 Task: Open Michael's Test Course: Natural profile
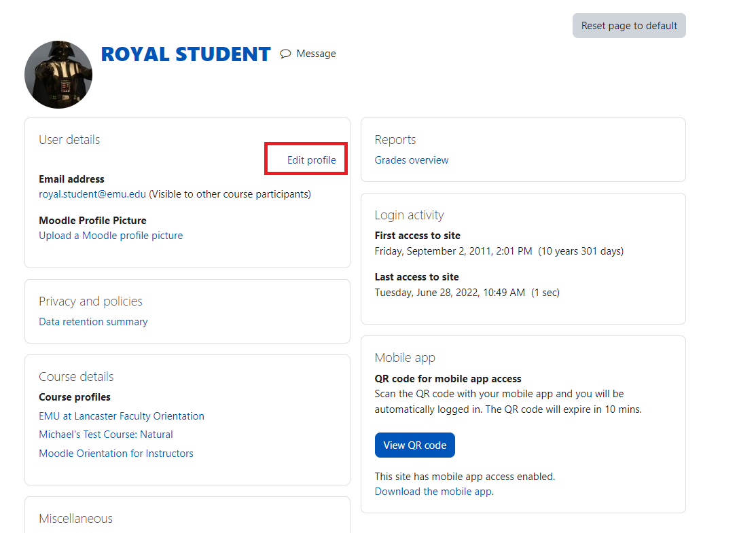click(x=105, y=435)
